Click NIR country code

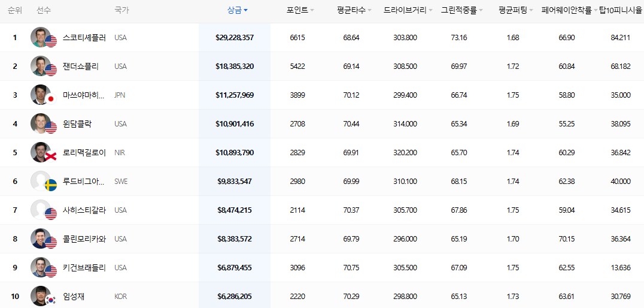pyautogui.click(x=120, y=153)
